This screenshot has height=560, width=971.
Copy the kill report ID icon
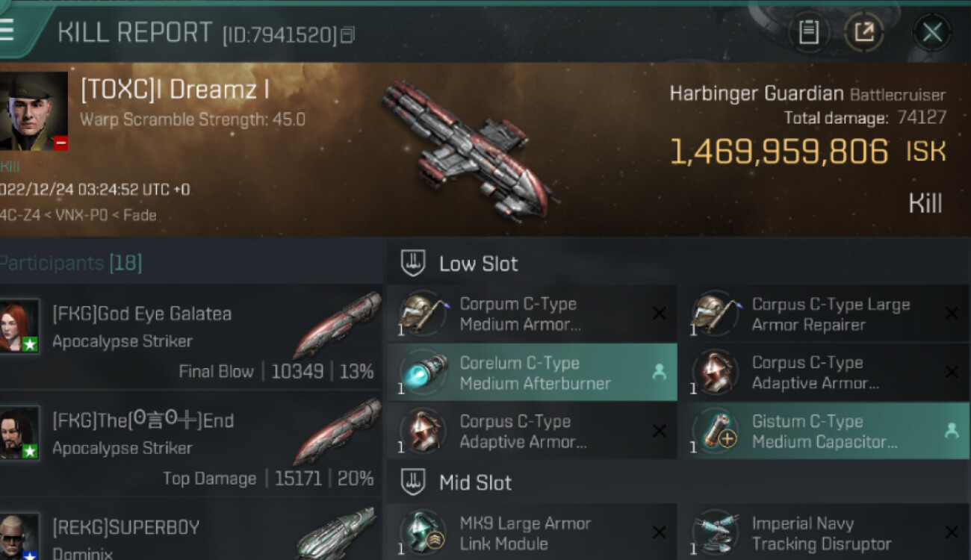pos(347,34)
